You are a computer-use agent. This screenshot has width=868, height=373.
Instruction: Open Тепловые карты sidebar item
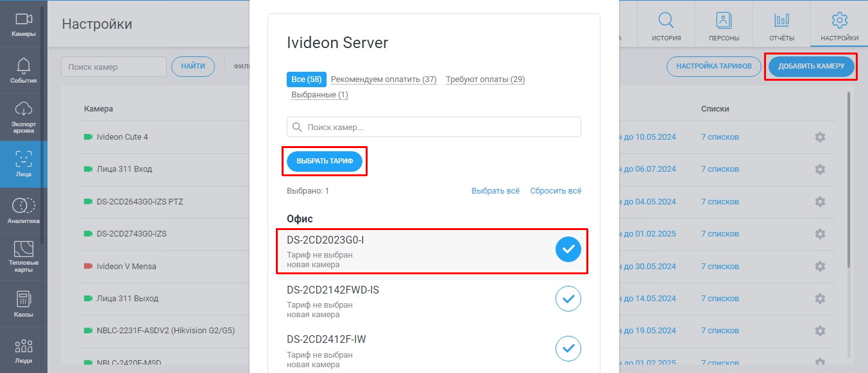(x=24, y=256)
